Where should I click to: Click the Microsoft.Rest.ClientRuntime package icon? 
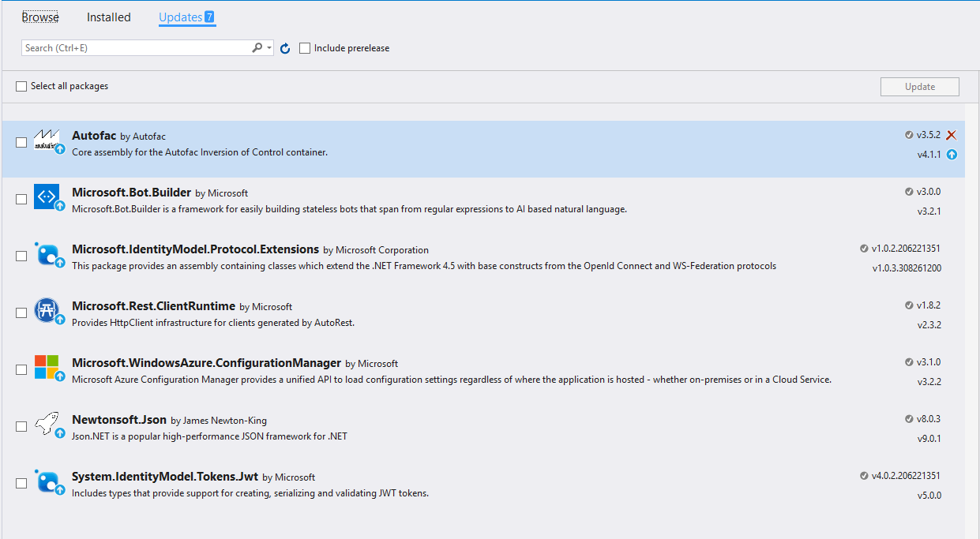[x=47, y=311]
